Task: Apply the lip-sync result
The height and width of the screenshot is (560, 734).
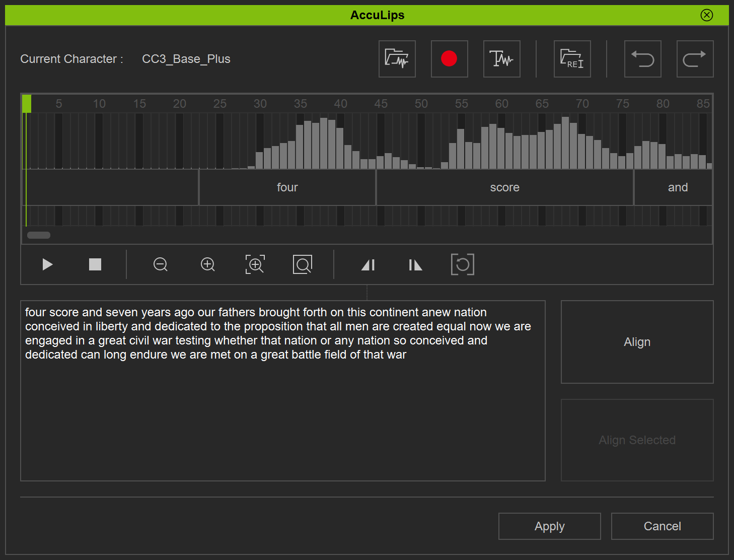Action: tap(550, 526)
